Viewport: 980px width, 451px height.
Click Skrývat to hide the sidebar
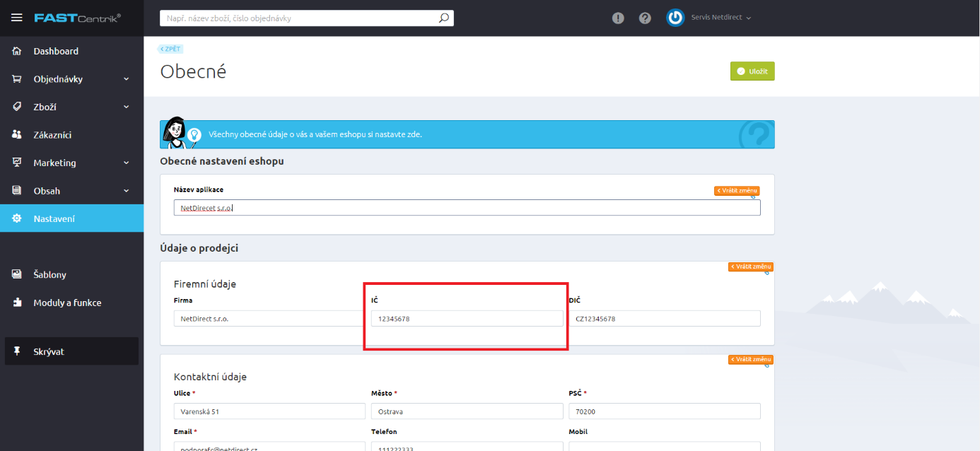[71, 351]
